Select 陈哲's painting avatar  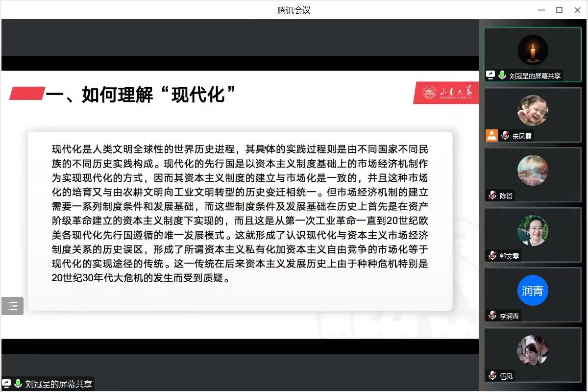tap(533, 170)
